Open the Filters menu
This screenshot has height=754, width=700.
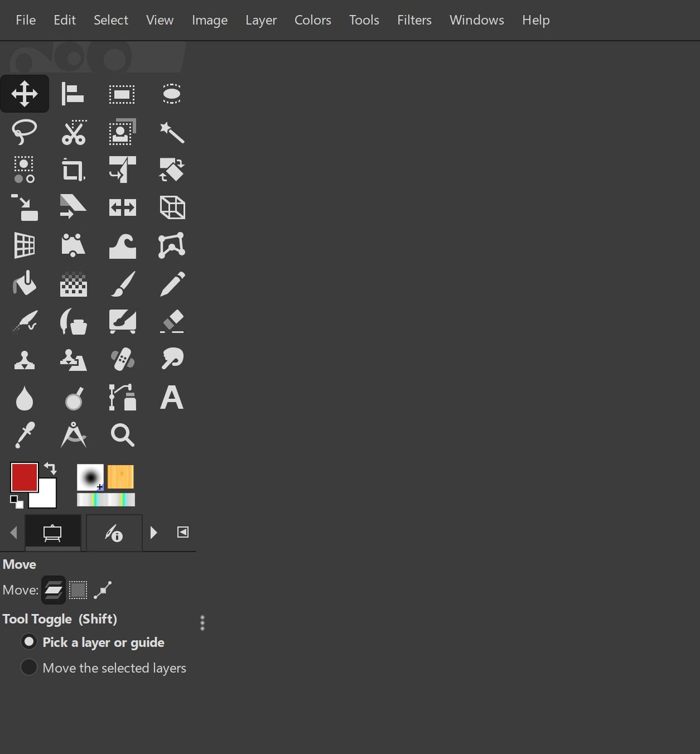pos(414,20)
